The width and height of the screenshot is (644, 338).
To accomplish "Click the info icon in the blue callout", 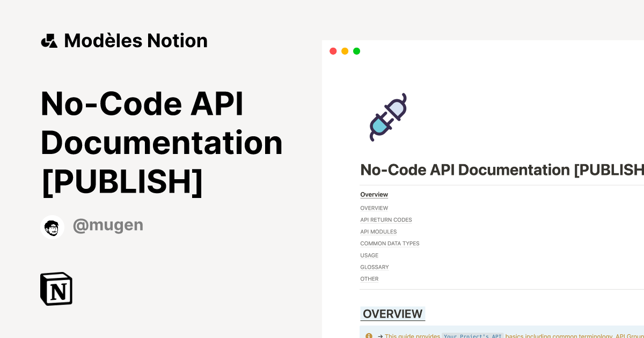I will click(x=369, y=335).
